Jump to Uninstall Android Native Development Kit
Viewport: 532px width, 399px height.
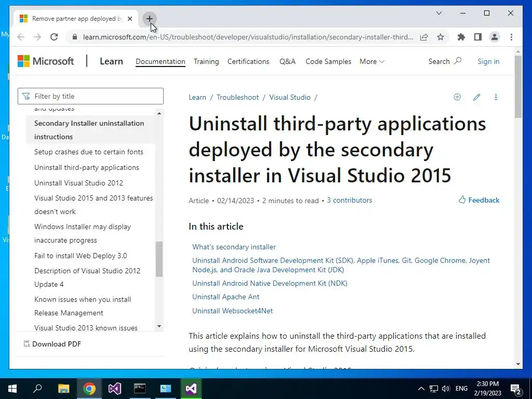coord(270,283)
